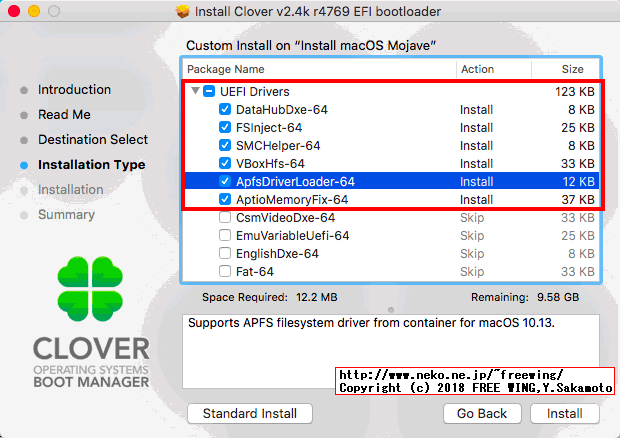The image size is (620, 438).
Task: Click the Clover four-leaf logo
Action: (x=90, y=289)
